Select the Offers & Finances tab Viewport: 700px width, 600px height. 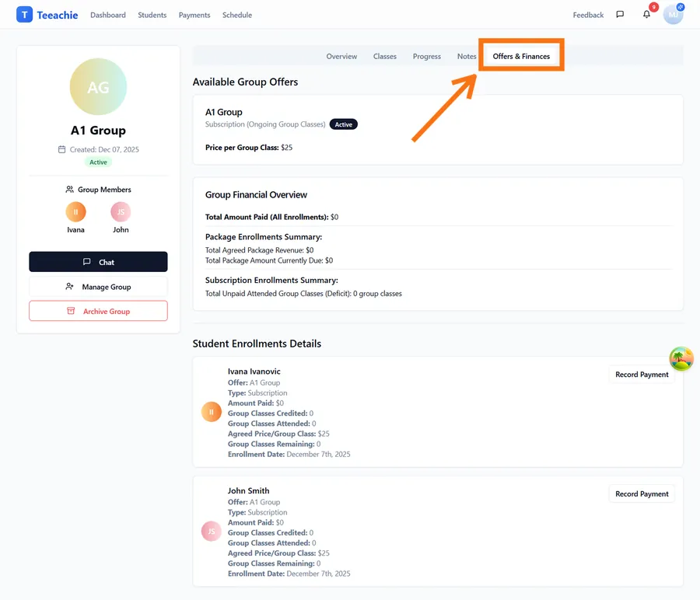(521, 57)
